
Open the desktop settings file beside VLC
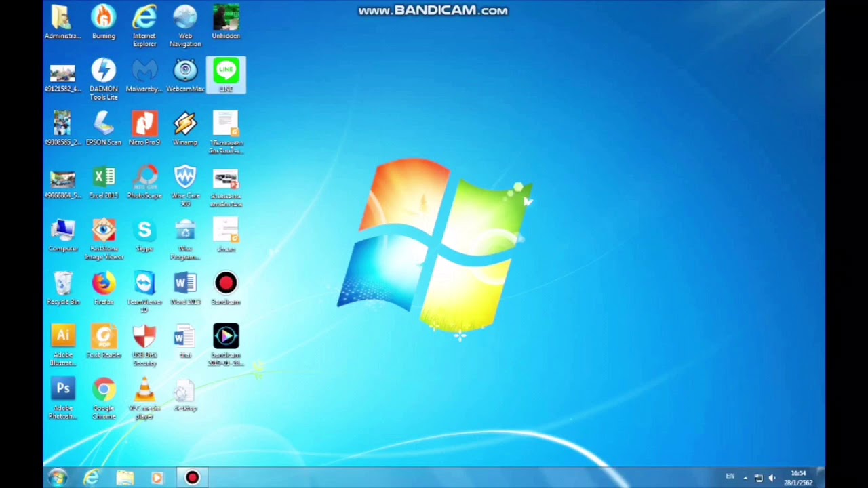click(x=185, y=394)
